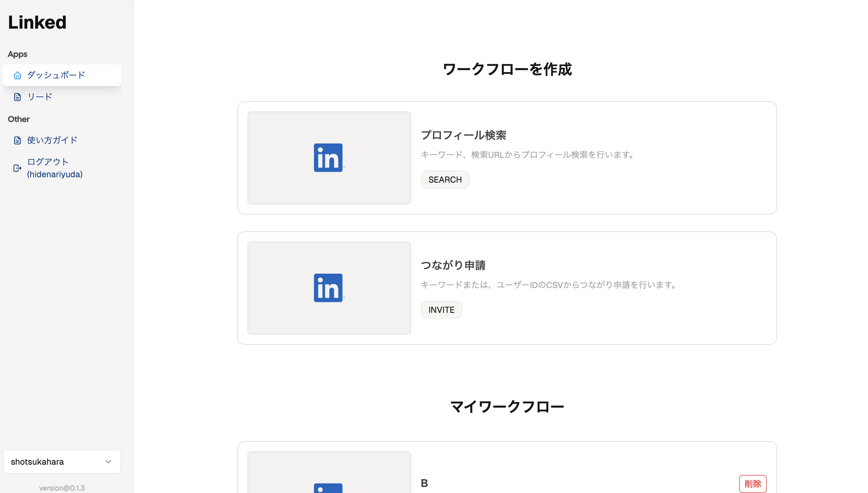The image size is (868, 493).
Task: Click the logout arrow icon
Action: tap(17, 168)
